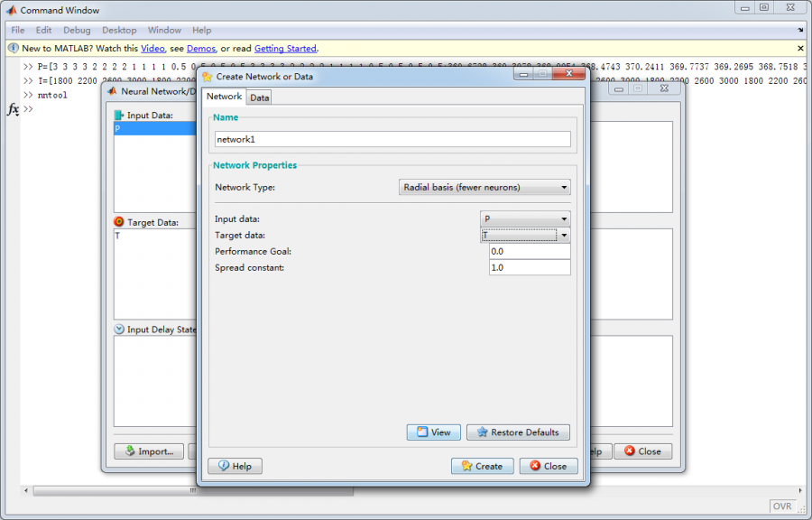812x520 pixels.
Task: Close the Network/Data Manager window with X
Action: click(x=664, y=88)
